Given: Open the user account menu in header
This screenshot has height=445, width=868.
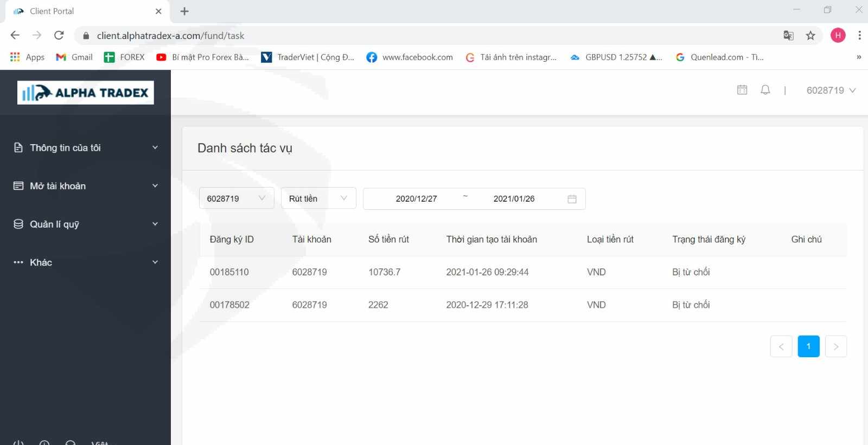Looking at the screenshot, I should (x=831, y=91).
